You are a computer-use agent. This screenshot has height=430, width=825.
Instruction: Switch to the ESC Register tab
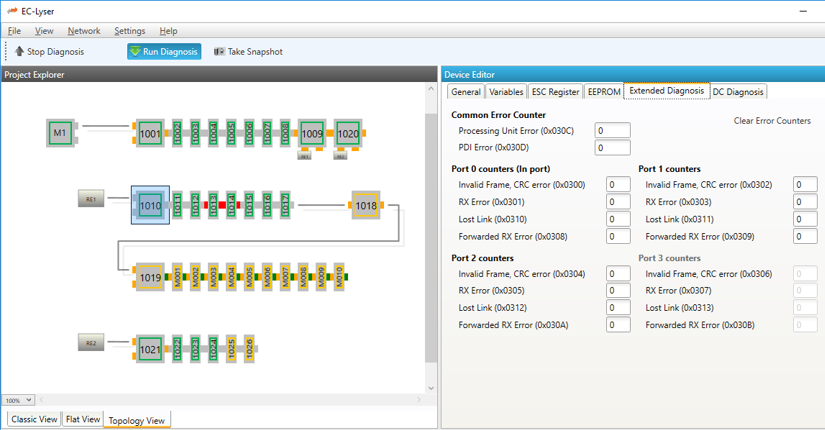pos(555,92)
